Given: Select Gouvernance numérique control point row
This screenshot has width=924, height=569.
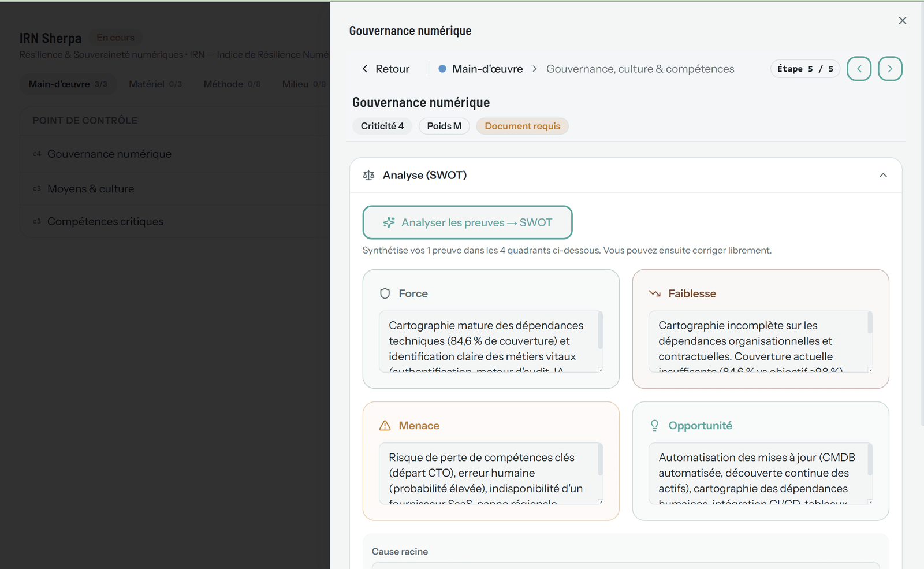Looking at the screenshot, I should coord(175,154).
